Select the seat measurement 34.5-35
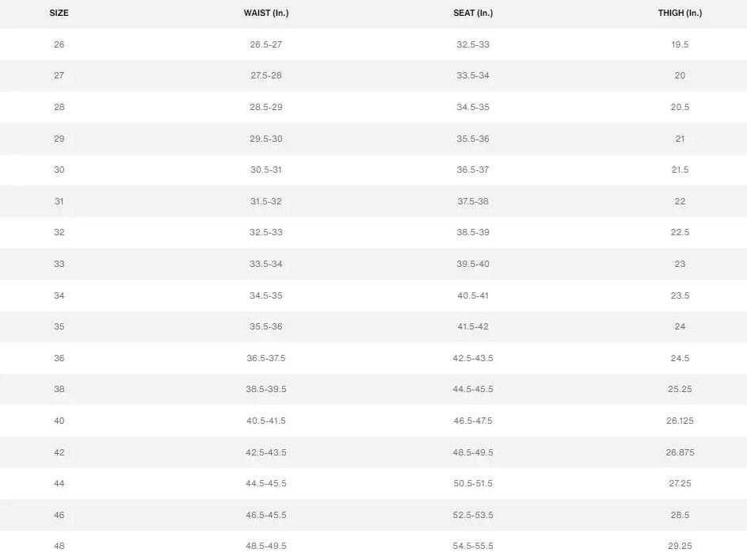Viewport: 747px width, 560px height. pos(473,107)
